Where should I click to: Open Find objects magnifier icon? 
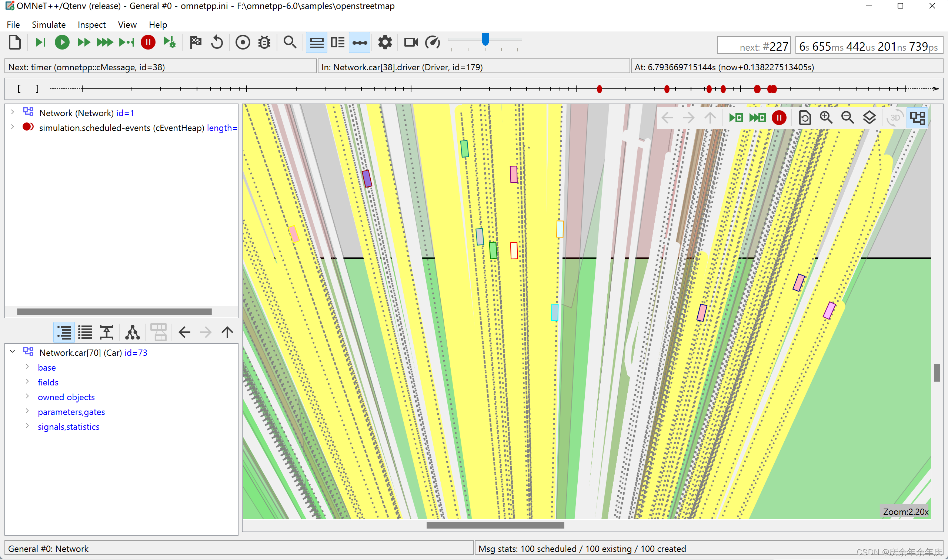click(x=290, y=42)
